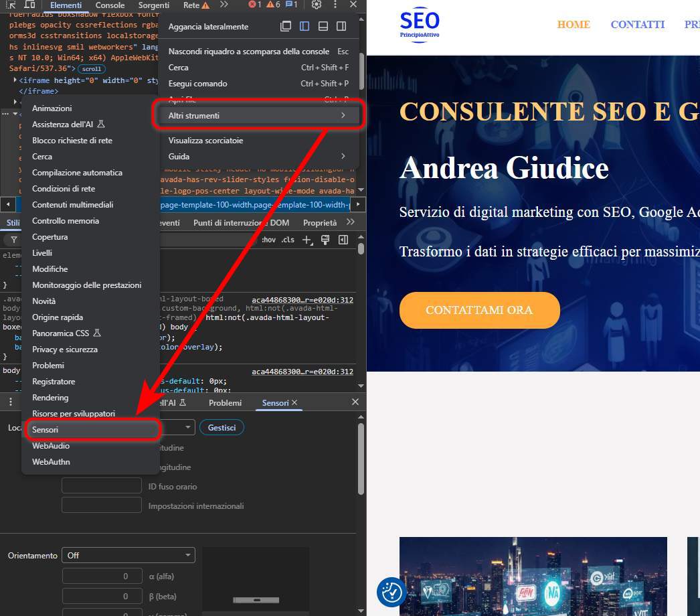Open the CONTATTI navigation link
The height and width of the screenshot is (616, 700).
click(637, 25)
